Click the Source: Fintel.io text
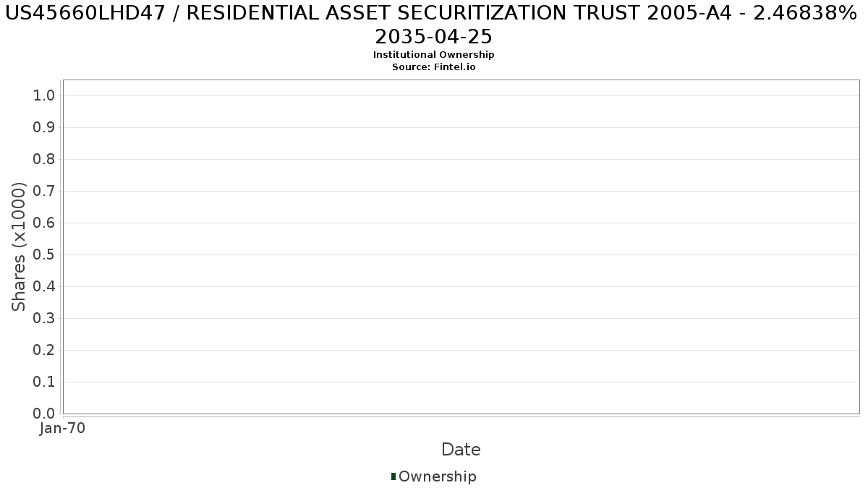 (x=434, y=67)
